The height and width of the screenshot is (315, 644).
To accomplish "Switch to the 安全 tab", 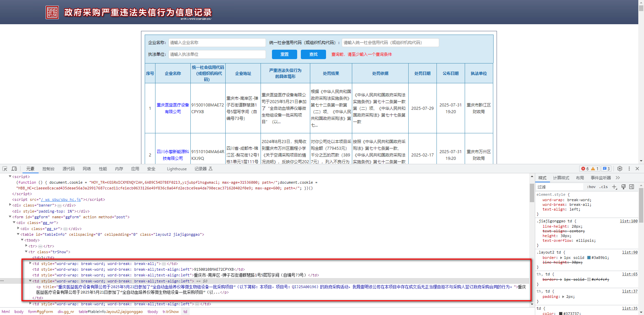I will (x=151, y=169).
